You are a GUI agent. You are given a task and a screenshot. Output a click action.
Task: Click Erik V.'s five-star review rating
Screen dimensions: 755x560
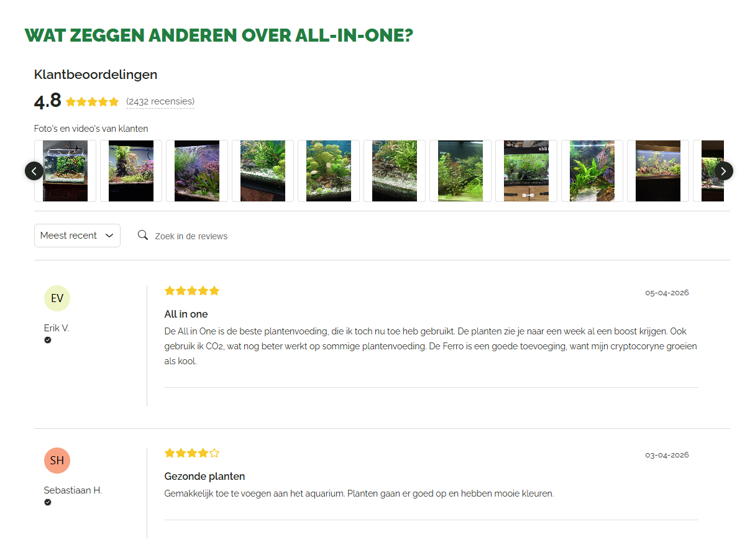[192, 291]
